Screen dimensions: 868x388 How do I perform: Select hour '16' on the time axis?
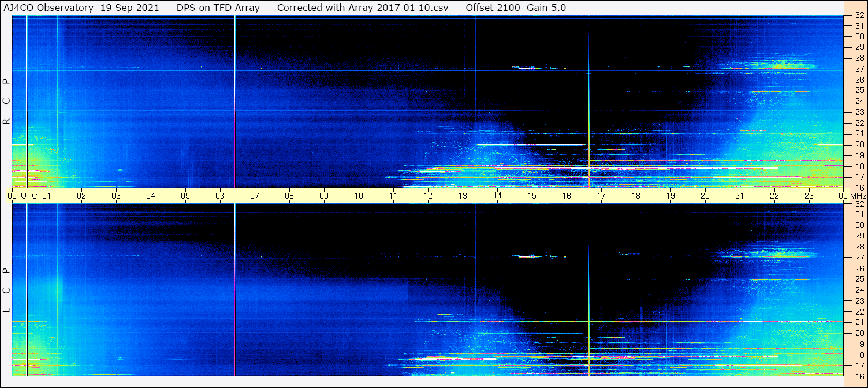click(x=567, y=196)
